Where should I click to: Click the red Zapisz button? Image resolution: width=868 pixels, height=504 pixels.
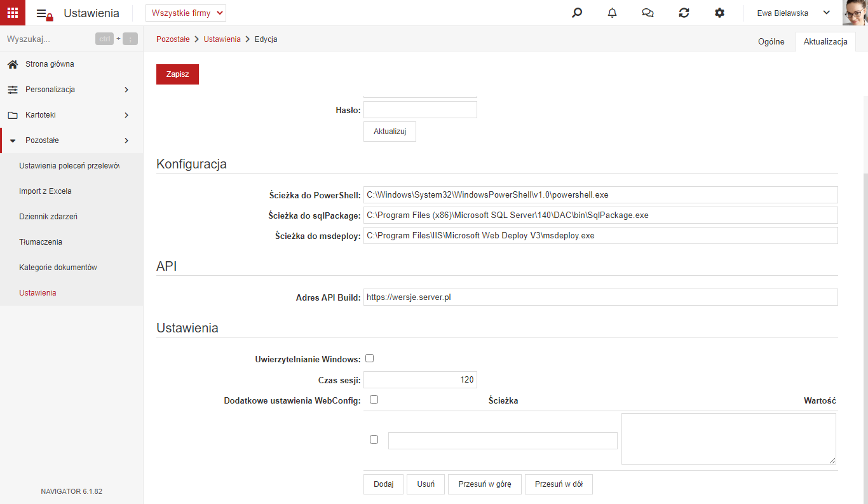pos(177,74)
